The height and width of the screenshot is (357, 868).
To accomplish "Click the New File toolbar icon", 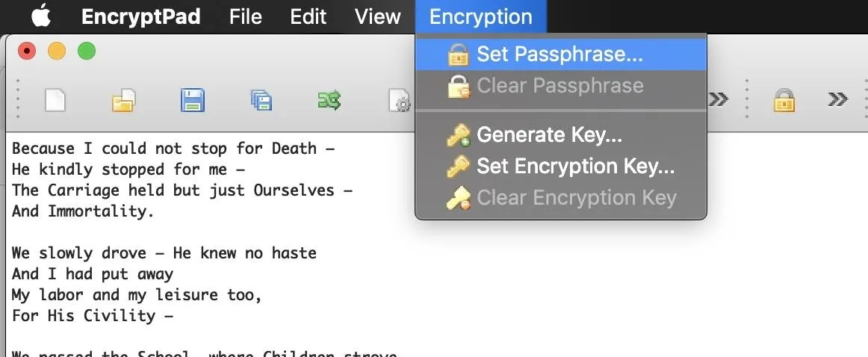I will click(x=55, y=100).
